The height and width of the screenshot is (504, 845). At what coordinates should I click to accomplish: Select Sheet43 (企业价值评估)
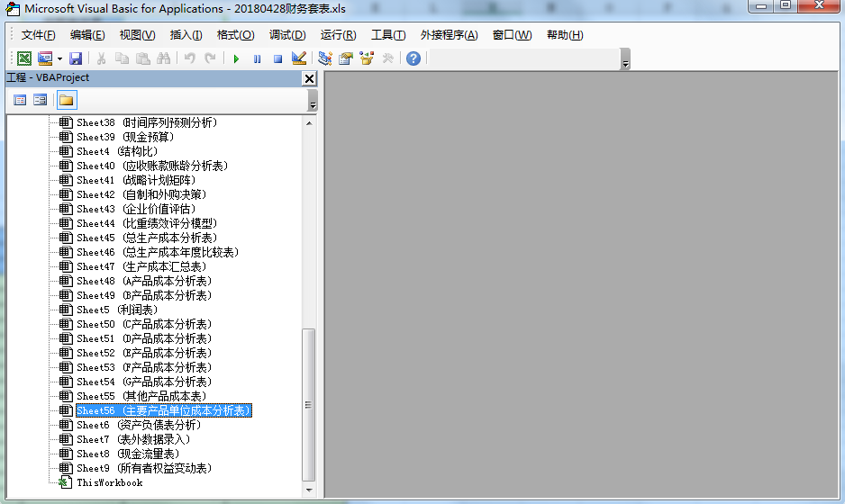pos(136,209)
